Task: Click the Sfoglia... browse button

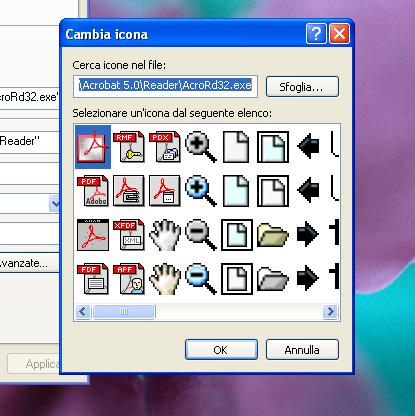Action: (x=302, y=87)
